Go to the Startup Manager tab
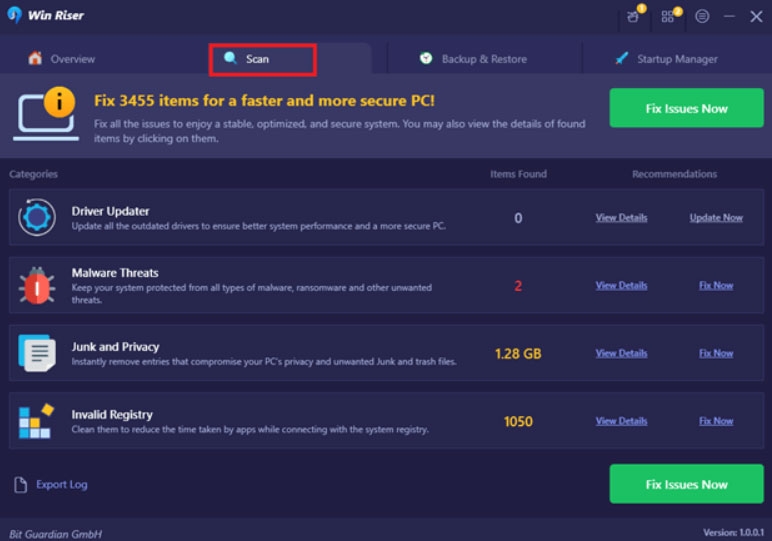772x541 pixels. click(666, 59)
